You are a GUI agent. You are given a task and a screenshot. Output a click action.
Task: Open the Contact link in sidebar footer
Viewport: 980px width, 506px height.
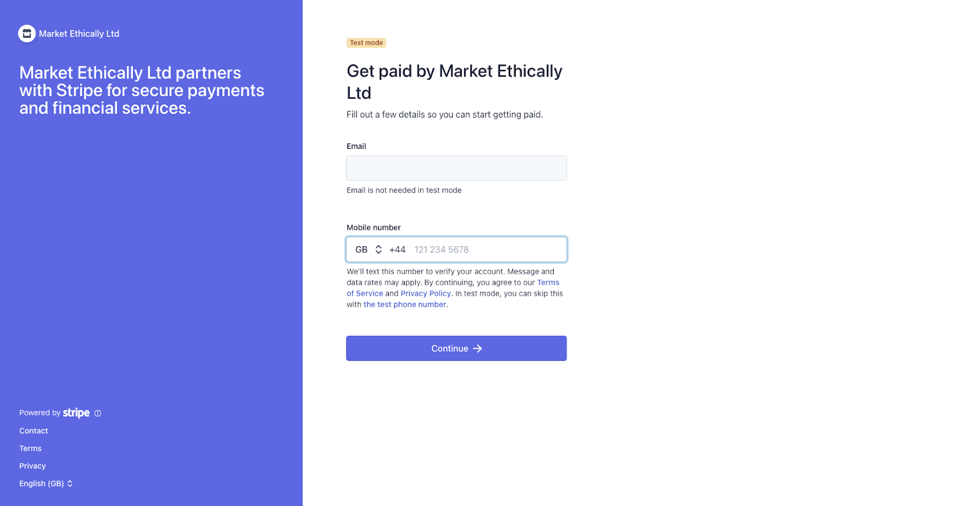pyautogui.click(x=34, y=431)
